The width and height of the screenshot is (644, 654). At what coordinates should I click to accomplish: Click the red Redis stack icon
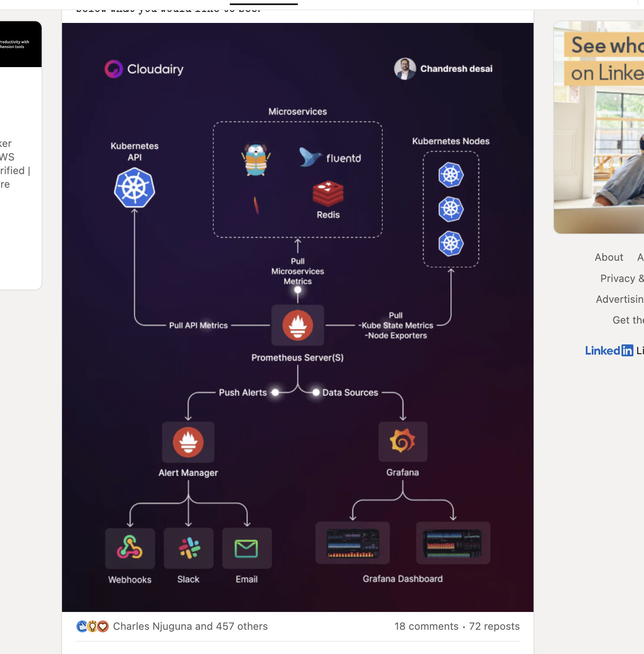pyautogui.click(x=328, y=193)
